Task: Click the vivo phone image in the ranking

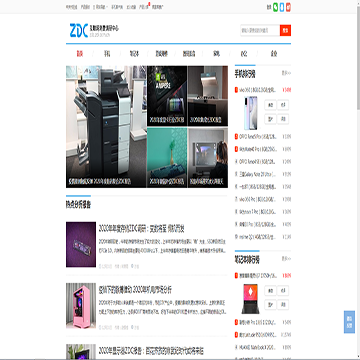Action: pos(251,112)
